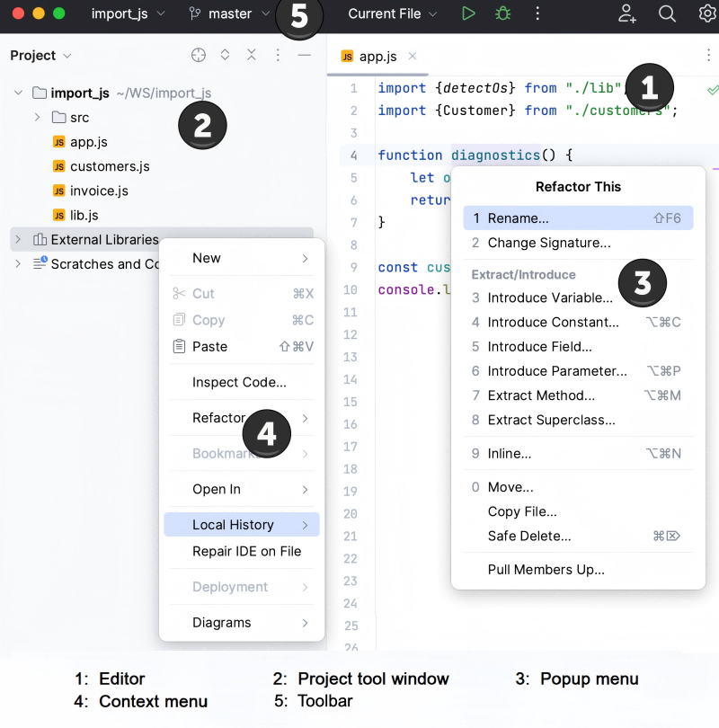The height and width of the screenshot is (728, 719).
Task: Click the External Libraries icon
Action: [40, 240]
